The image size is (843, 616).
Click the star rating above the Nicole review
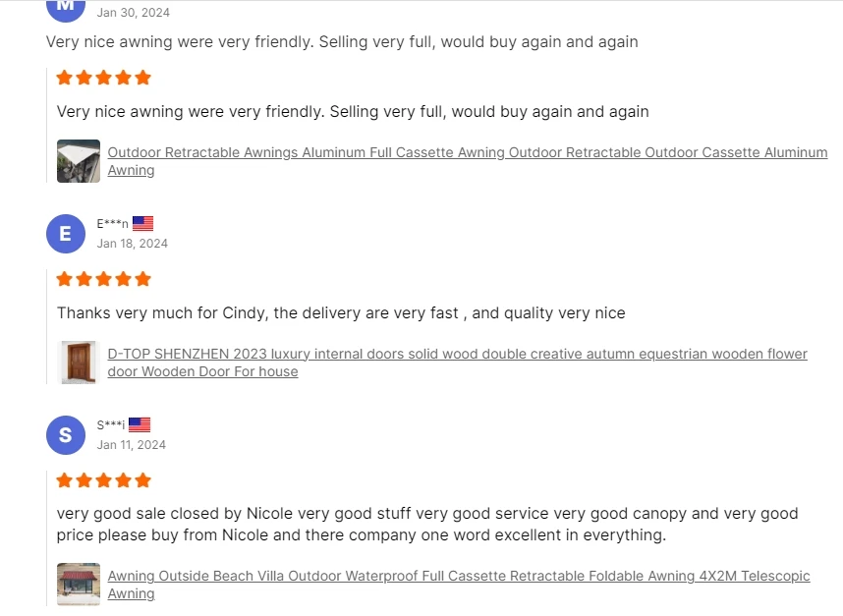coord(104,480)
